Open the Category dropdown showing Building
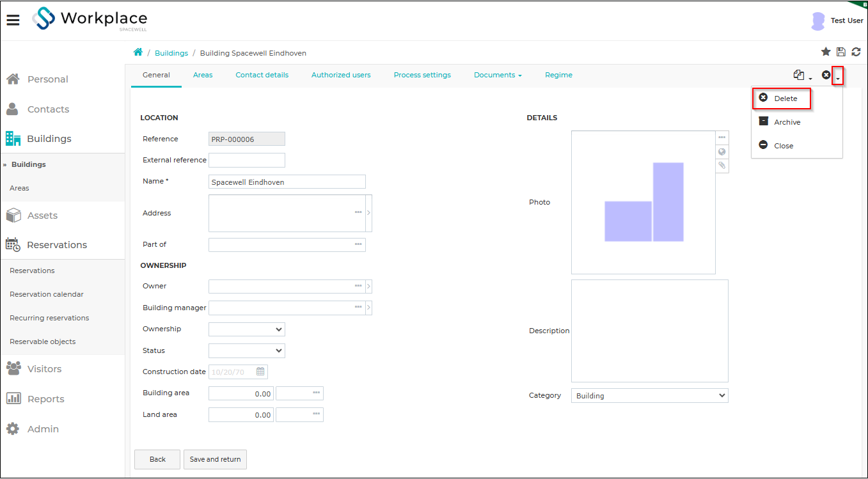 [650, 396]
